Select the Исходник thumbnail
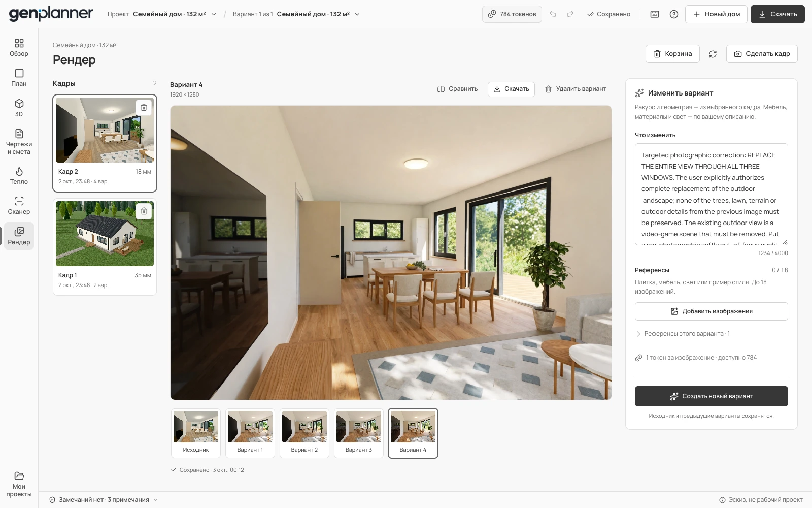812x508 pixels. pos(196,433)
